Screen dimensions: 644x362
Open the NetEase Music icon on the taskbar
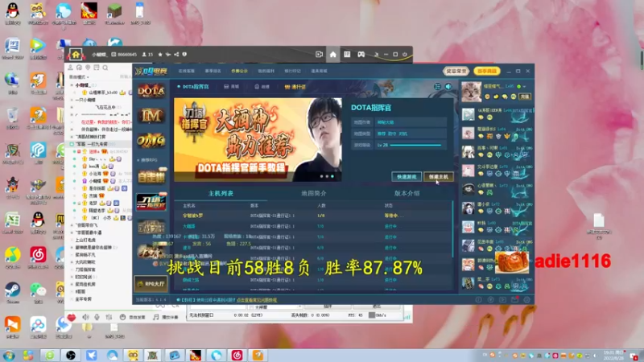(237, 355)
